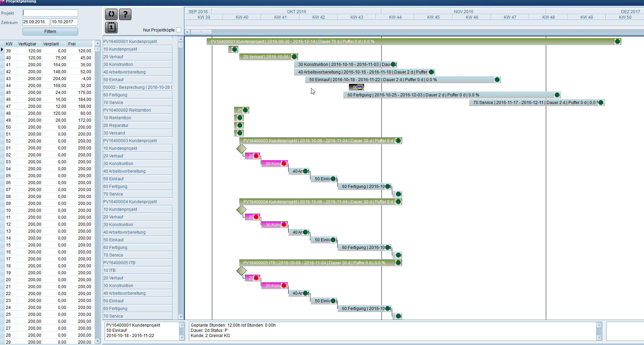Click the horizontal timeline scrollbar handle
Screen dimensions: 644x345
coord(201,32)
